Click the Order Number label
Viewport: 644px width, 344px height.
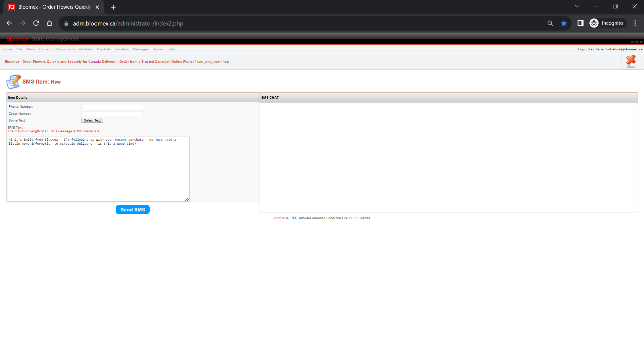(x=20, y=114)
